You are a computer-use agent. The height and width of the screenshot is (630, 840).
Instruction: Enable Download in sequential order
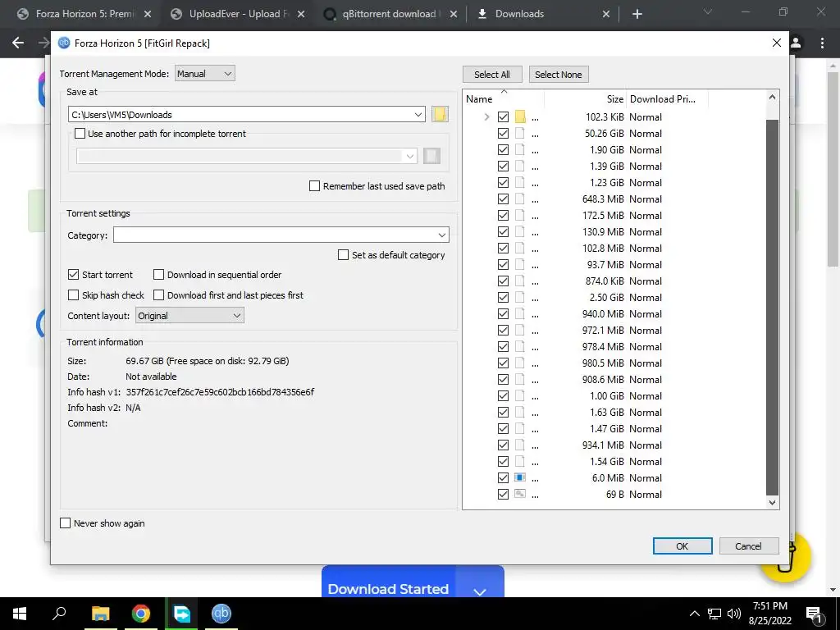tap(158, 275)
